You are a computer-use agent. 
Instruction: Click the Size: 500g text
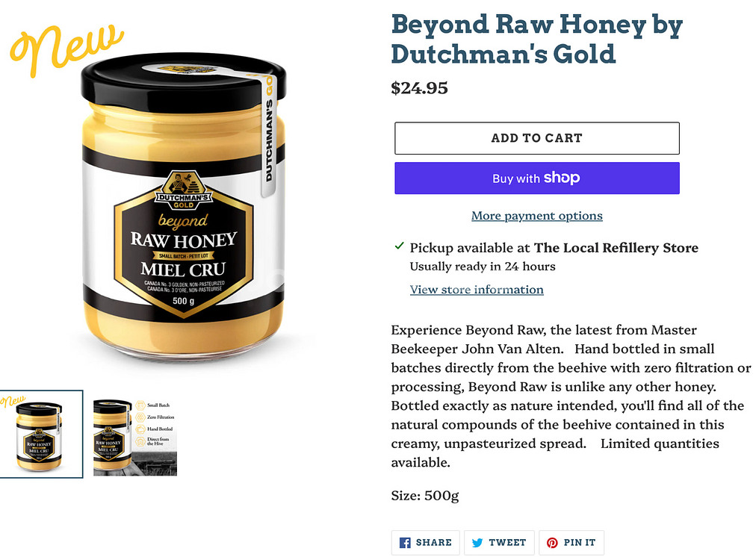tap(425, 494)
